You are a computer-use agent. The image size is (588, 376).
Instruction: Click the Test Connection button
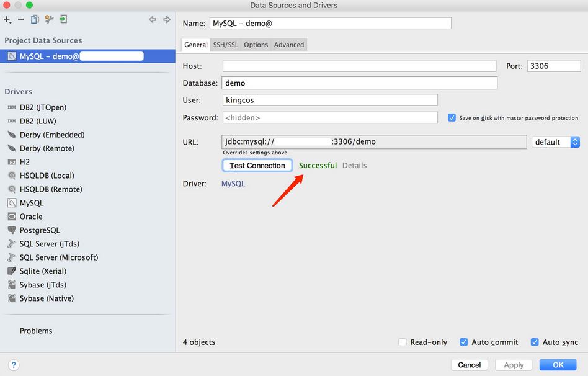click(257, 166)
